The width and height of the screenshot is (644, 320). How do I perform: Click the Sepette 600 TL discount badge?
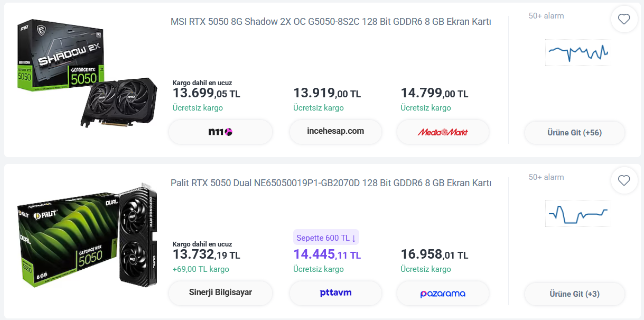point(326,237)
